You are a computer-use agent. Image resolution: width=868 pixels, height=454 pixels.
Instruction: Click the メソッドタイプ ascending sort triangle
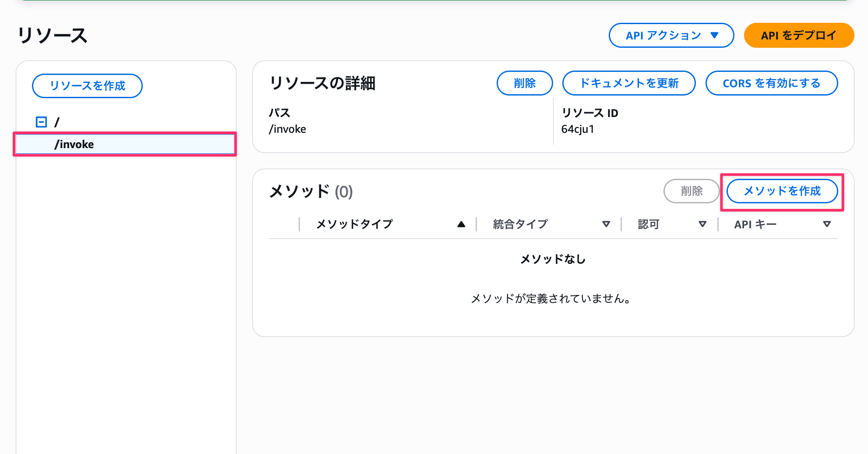point(461,224)
